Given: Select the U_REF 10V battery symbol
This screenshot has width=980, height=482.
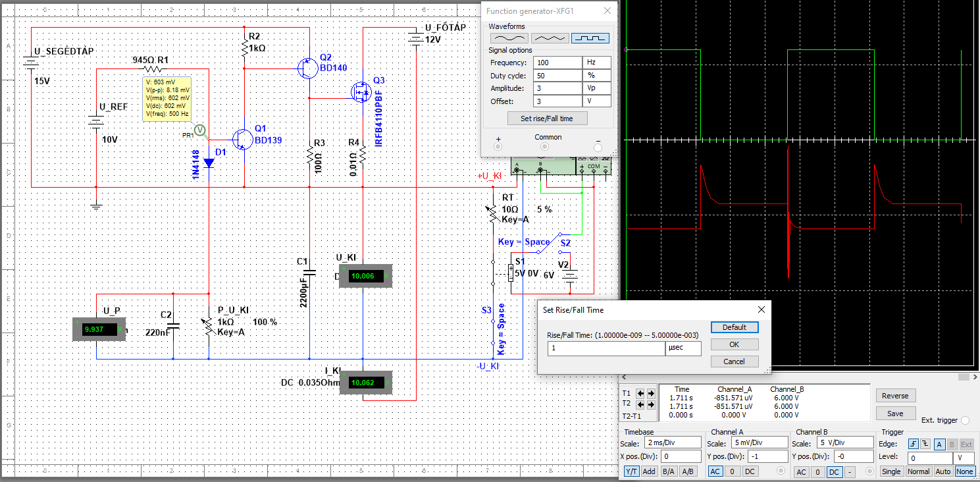Looking at the screenshot, I should pyautogui.click(x=97, y=120).
